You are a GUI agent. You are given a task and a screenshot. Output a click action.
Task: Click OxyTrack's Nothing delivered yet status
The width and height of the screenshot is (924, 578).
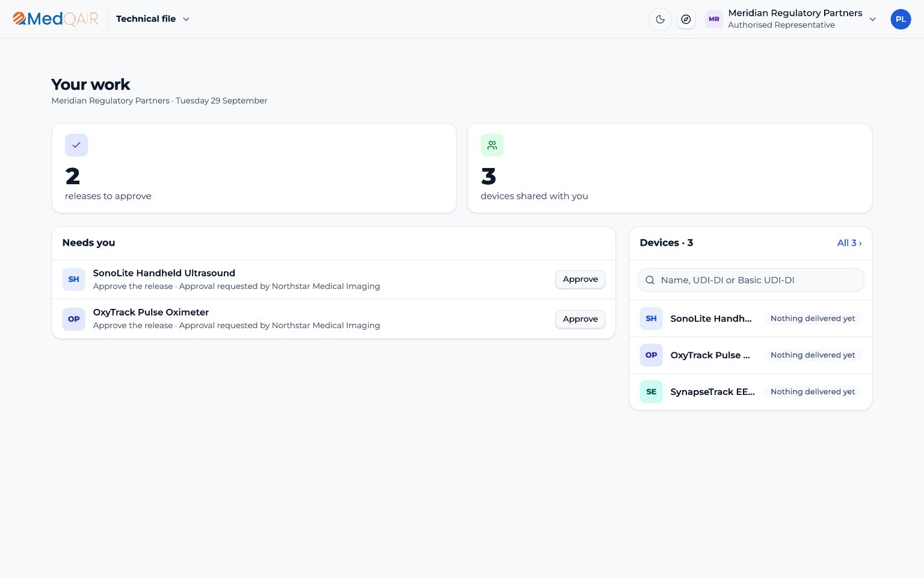coord(813,355)
